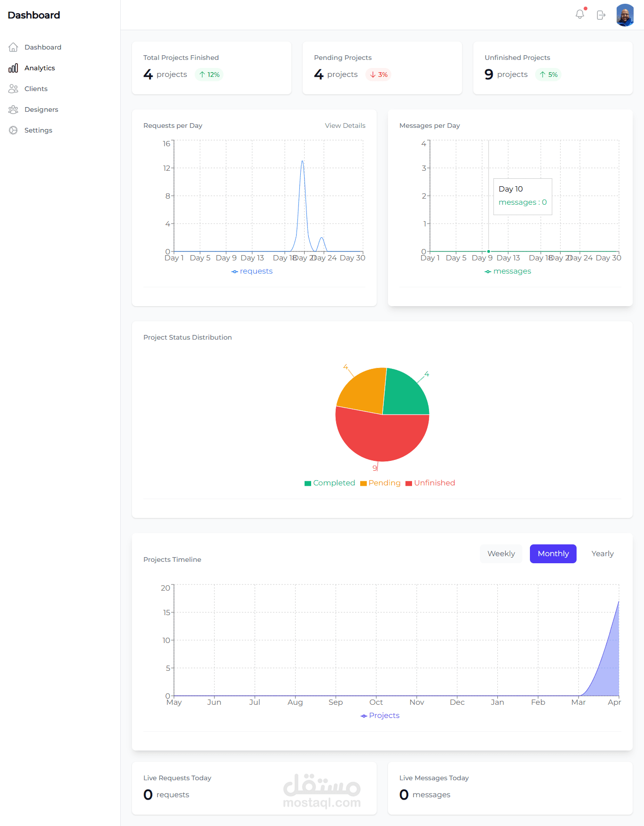Click the Dashboard title logo
The height and width of the screenshot is (826, 644).
34,15
